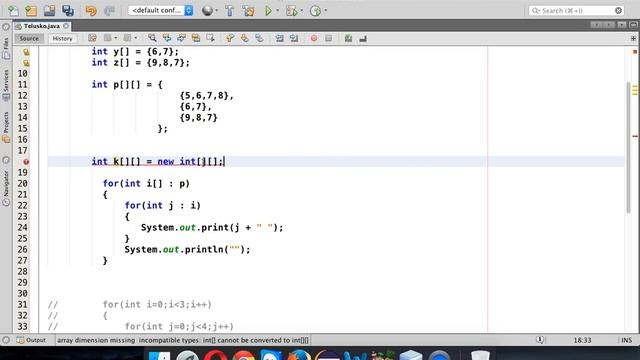Screen dimensions: 640x360
Task: Click Find Previous Occurrence icon
Action: click(167, 38)
